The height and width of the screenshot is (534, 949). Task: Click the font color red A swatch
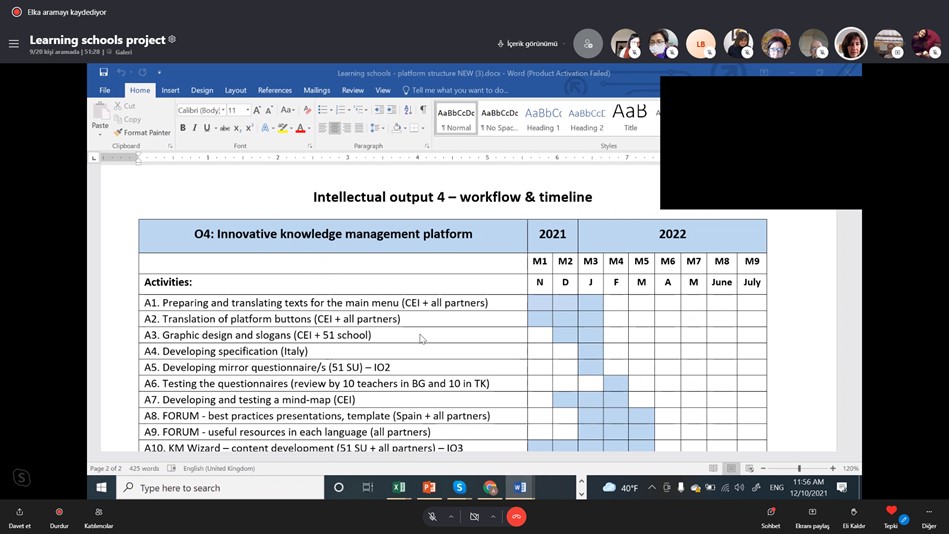click(300, 128)
